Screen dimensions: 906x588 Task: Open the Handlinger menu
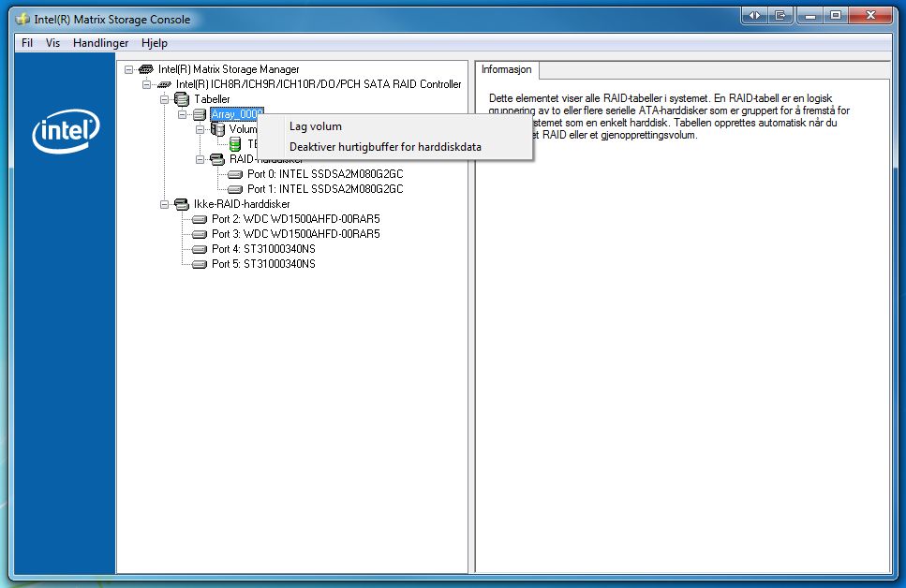coord(100,43)
